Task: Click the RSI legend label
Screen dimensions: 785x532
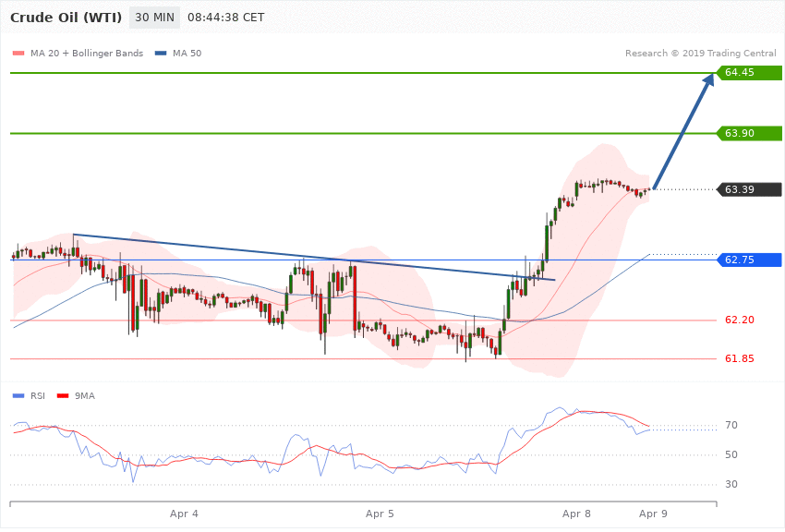Action: coord(38,396)
